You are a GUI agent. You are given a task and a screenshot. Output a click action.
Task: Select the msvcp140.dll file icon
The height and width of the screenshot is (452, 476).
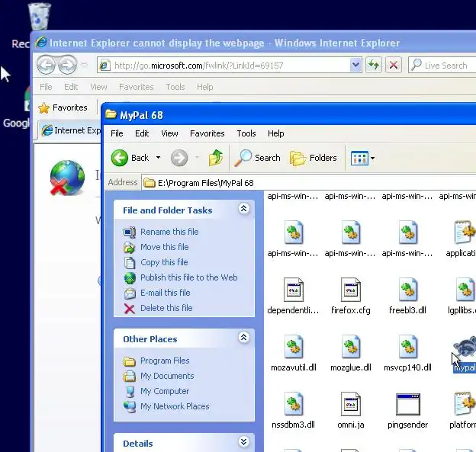click(407, 347)
